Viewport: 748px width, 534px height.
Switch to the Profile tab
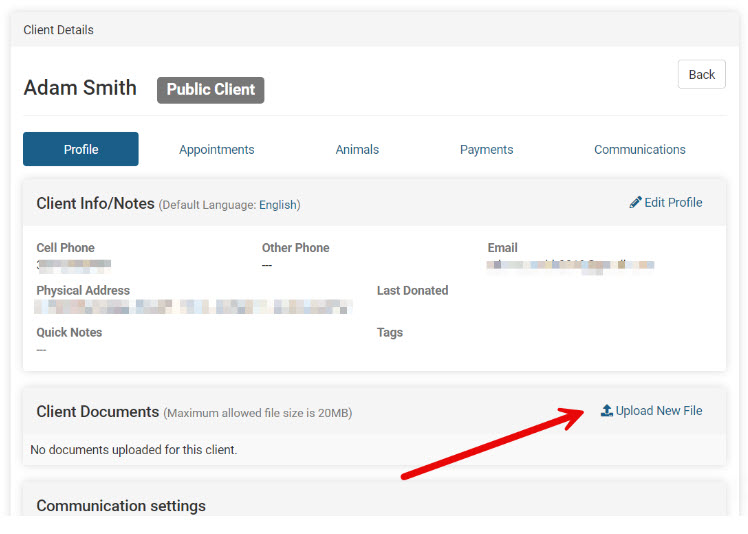[x=81, y=149]
